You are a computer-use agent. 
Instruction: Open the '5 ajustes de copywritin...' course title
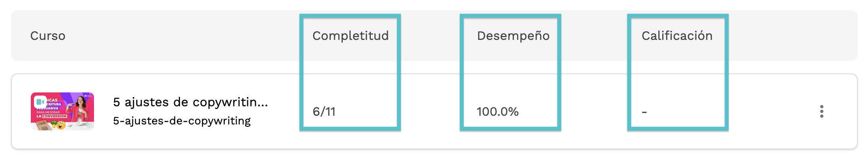pos(190,102)
